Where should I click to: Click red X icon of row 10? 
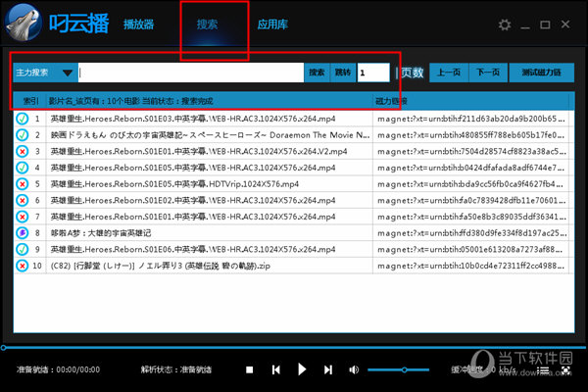click(x=23, y=266)
